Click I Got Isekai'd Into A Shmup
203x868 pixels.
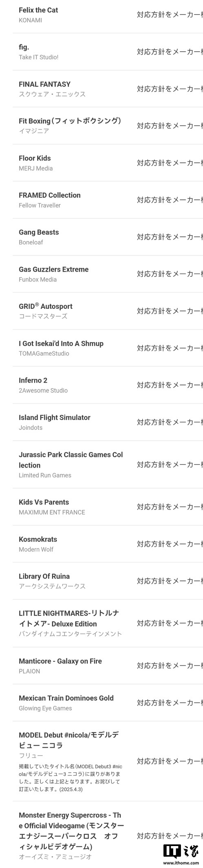pos(61,343)
